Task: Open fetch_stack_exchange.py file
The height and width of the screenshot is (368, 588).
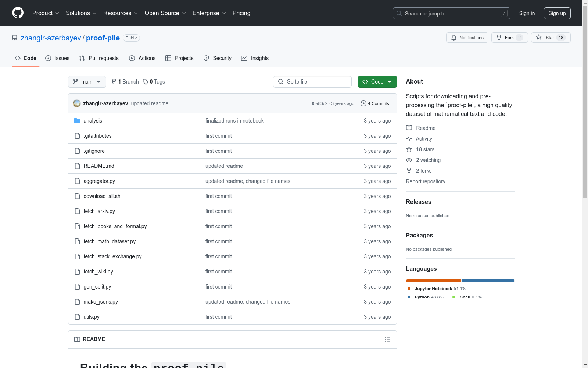Action: click(112, 256)
